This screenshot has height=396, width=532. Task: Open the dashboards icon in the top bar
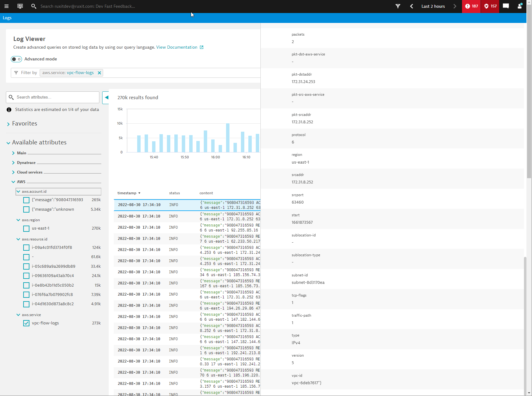tap(20, 6)
